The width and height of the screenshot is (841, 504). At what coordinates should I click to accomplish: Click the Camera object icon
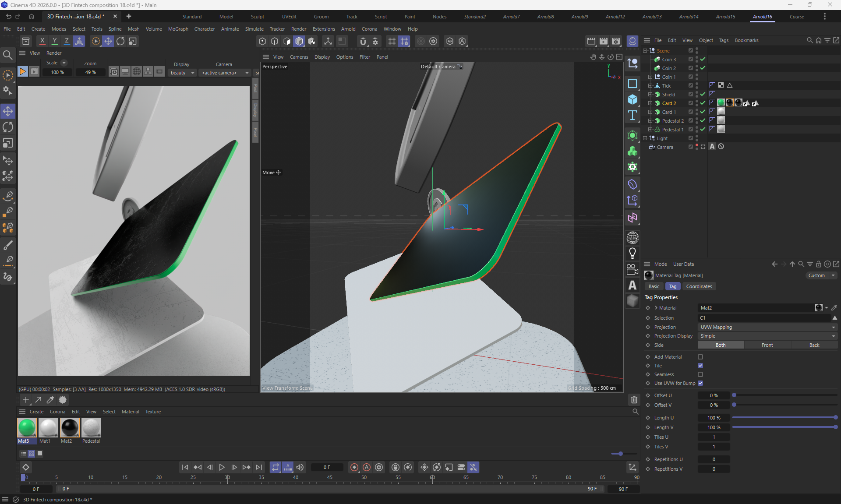(x=632, y=269)
